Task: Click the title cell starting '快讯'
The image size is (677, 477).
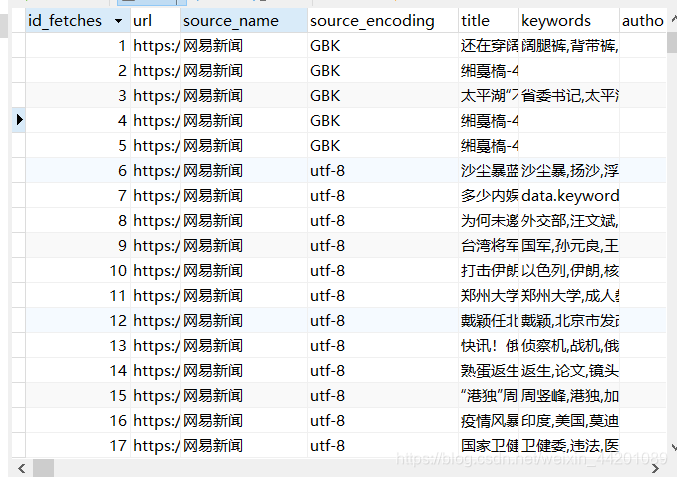Action: 489,345
